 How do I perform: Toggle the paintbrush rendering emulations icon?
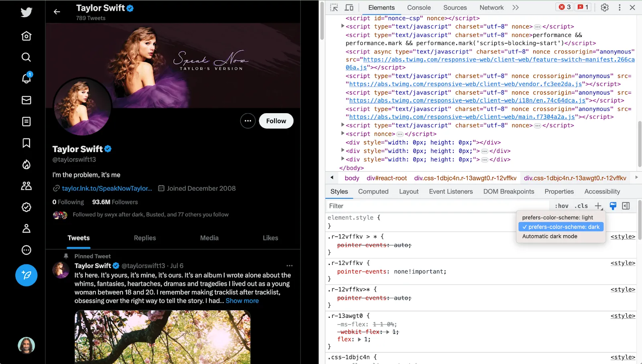[613, 206]
